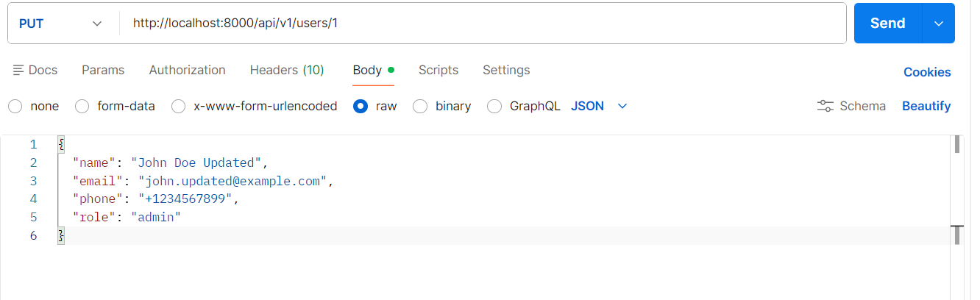Click the green Body indicator dot
980x300 pixels.
[x=391, y=70]
